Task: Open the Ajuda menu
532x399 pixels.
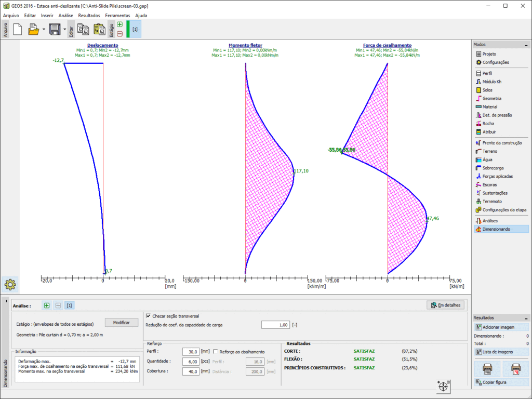Action: 141,16
